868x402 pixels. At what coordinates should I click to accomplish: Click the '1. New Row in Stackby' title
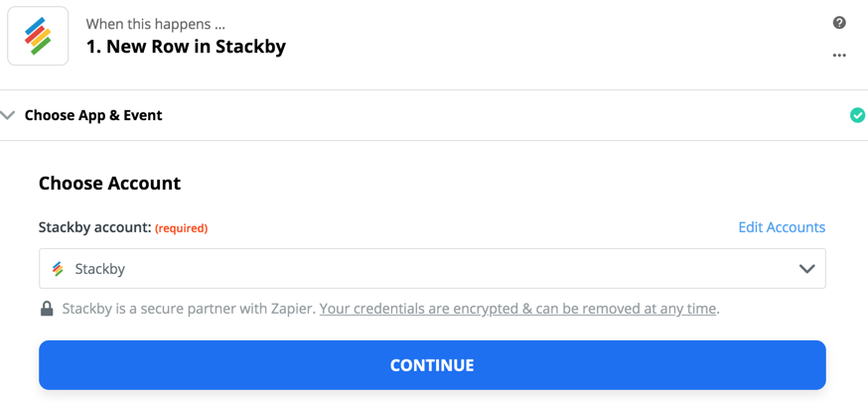(186, 47)
